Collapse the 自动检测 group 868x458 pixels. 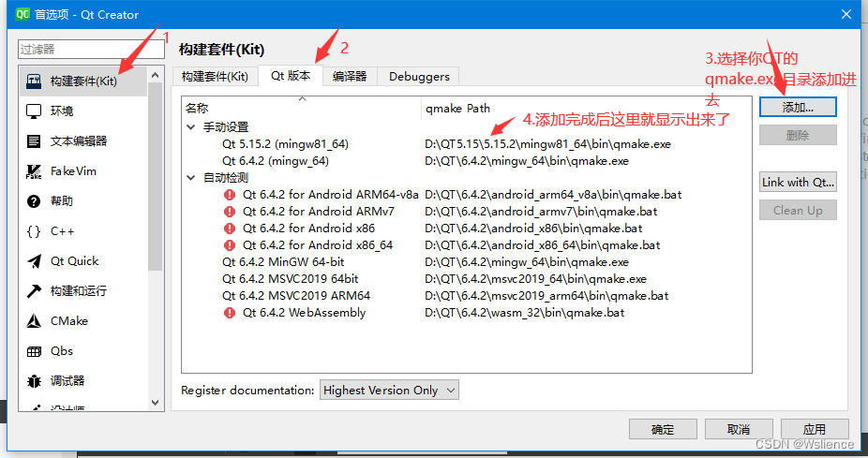pos(191,178)
